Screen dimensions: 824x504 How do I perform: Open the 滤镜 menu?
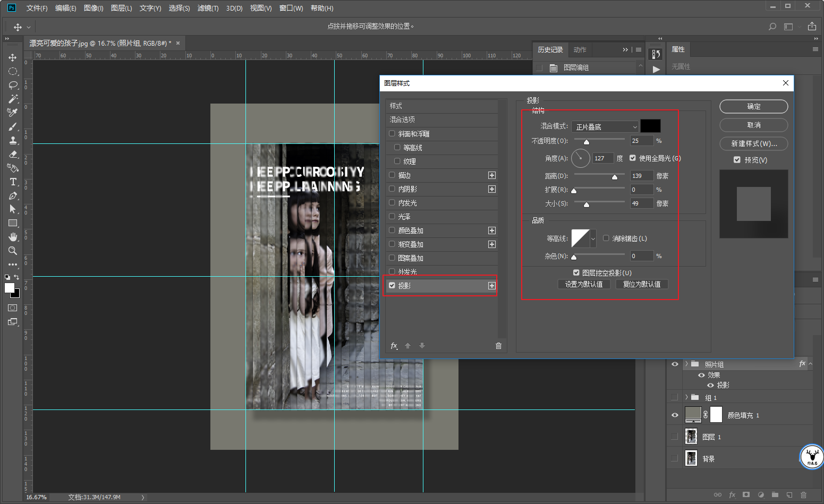[208, 8]
